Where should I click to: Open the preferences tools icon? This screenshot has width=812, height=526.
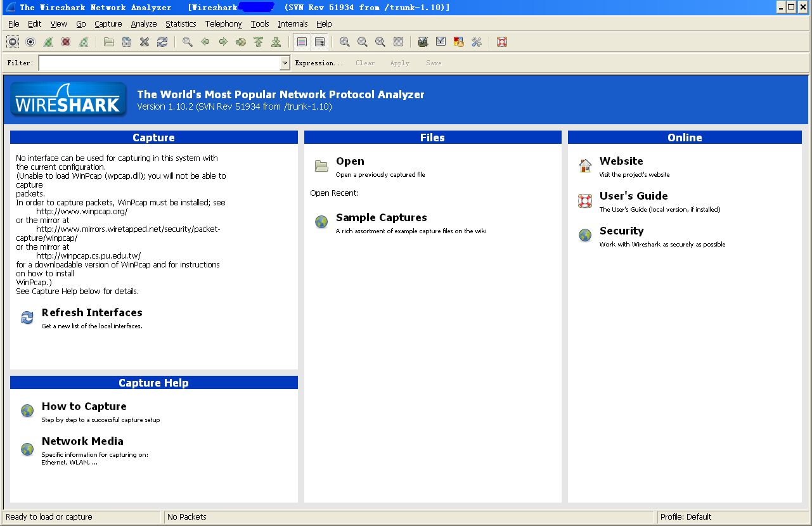[477, 42]
